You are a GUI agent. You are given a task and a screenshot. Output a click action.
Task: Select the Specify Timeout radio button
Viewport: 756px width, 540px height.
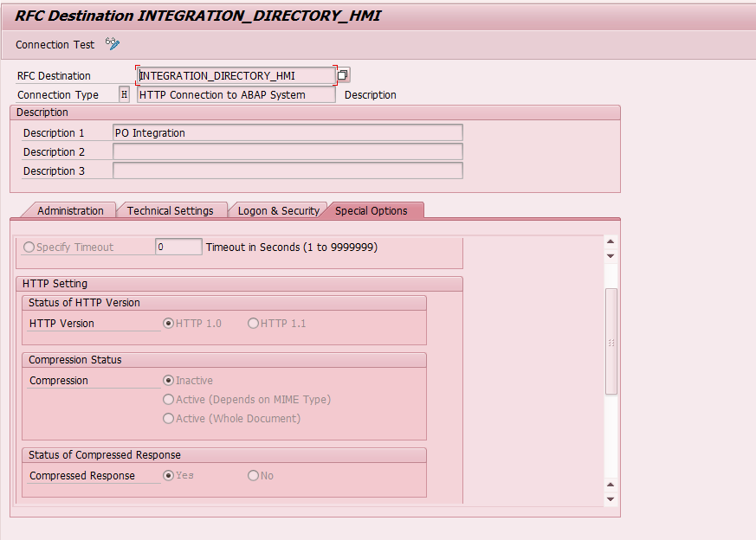pyautogui.click(x=29, y=247)
